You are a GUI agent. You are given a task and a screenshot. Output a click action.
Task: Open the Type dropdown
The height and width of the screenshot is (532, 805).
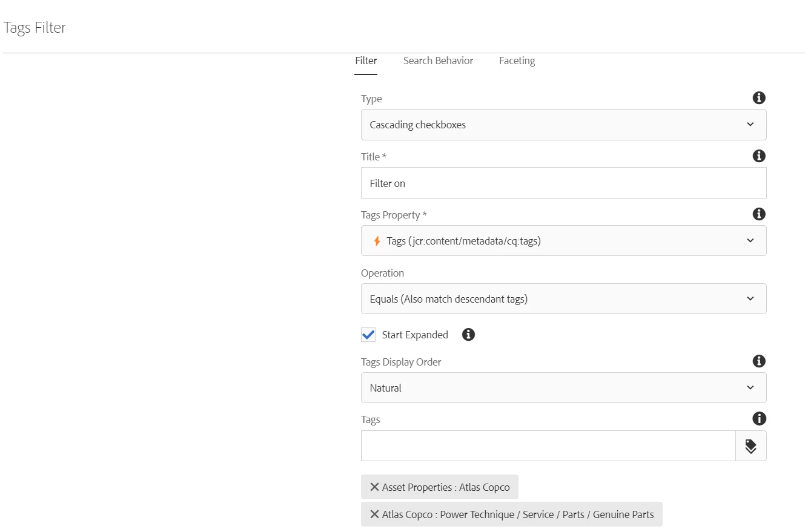[563, 125]
